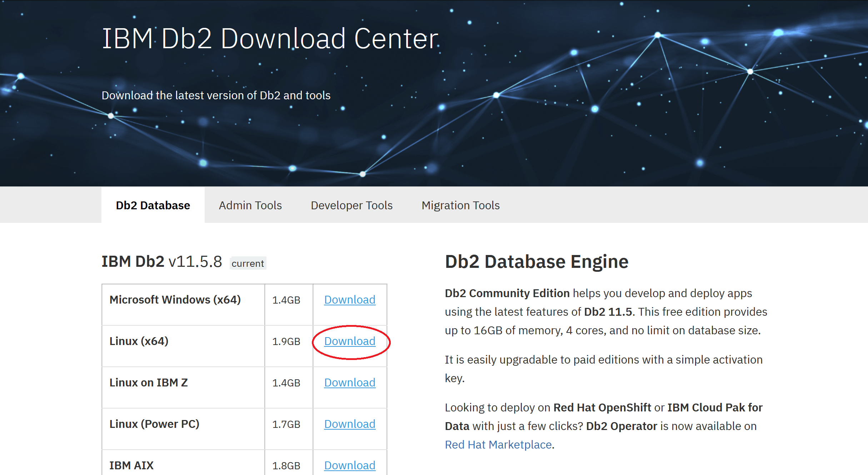Click the 1.4GB size next to Windows
868x475 pixels.
[286, 300]
